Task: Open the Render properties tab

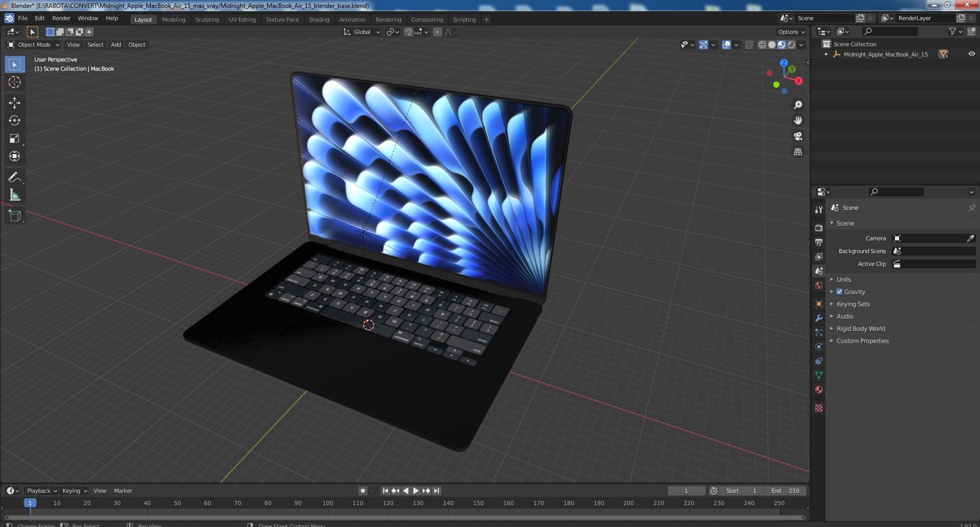Action: (x=819, y=228)
